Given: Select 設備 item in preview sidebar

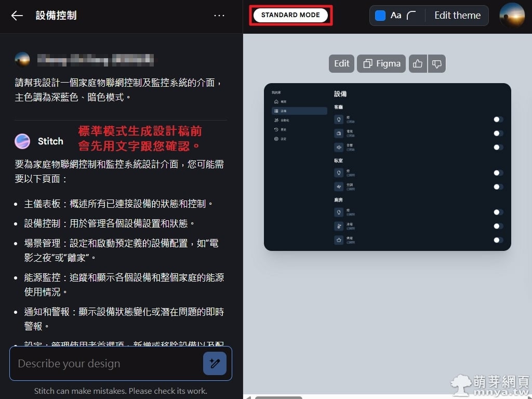Looking at the screenshot, I should [x=299, y=111].
